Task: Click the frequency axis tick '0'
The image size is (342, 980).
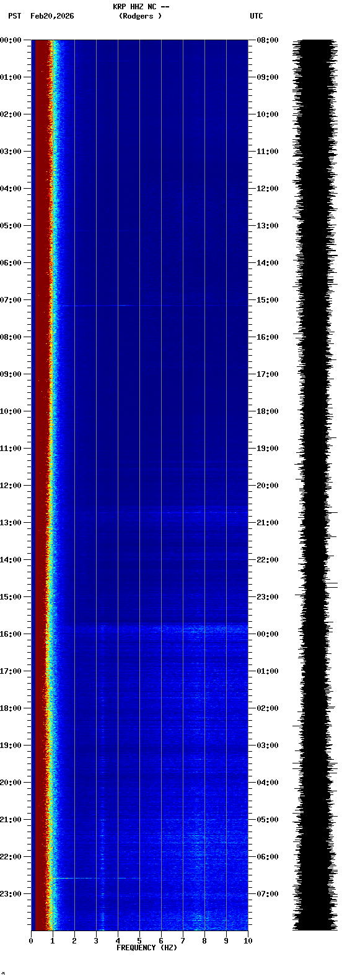Action: point(31,941)
